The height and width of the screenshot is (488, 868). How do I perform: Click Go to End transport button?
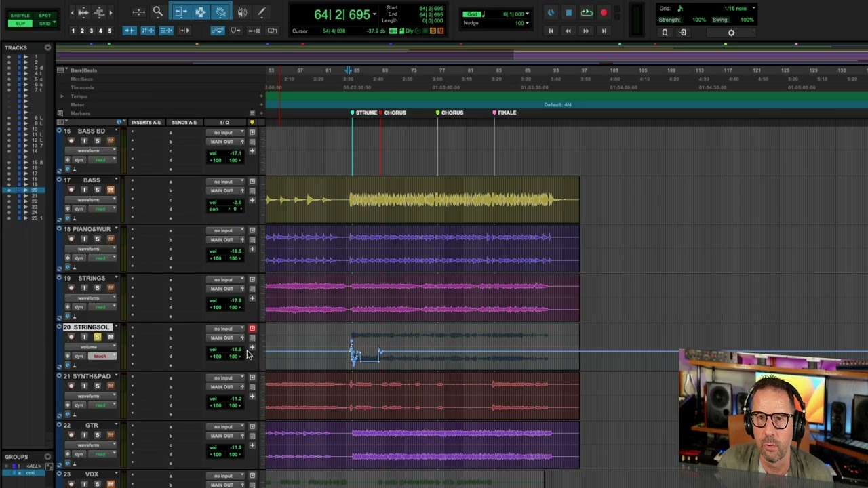pyautogui.click(x=604, y=30)
